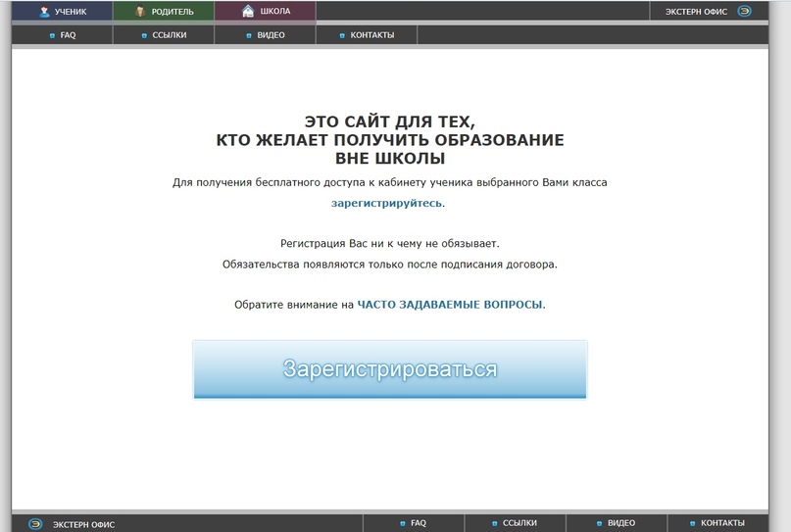Screen dimensions: 791x532
Task: Click the student figure icon beside Ученик
Action: pyautogui.click(x=44, y=11)
